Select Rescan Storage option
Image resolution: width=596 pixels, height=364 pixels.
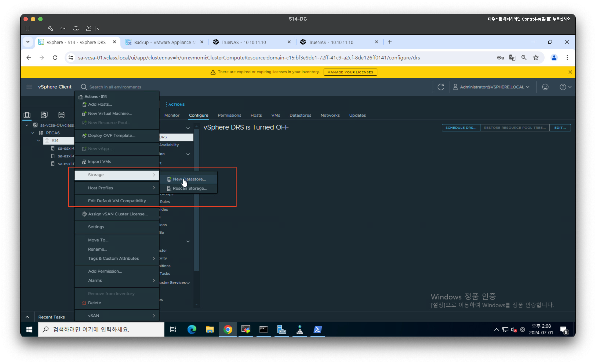click(190, 188)
